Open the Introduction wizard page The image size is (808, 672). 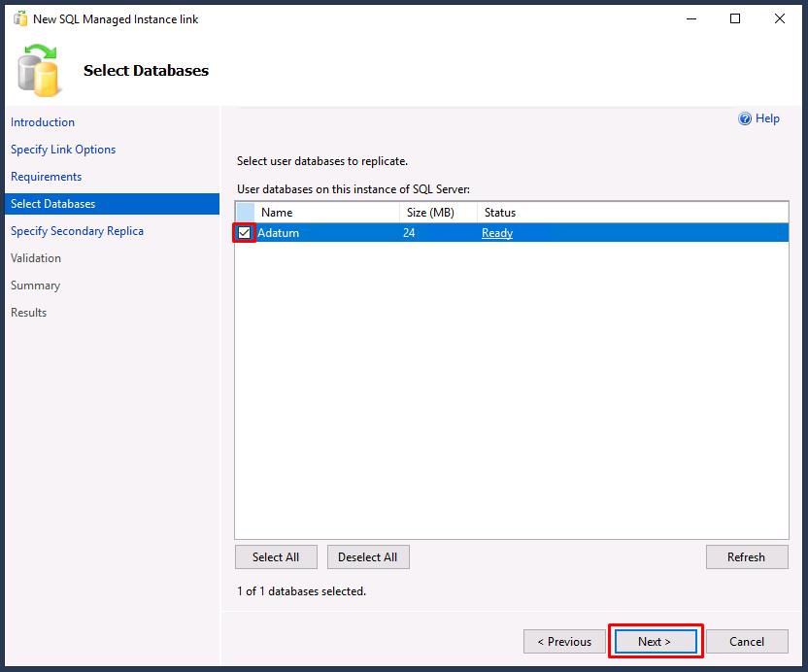point(43,122)
